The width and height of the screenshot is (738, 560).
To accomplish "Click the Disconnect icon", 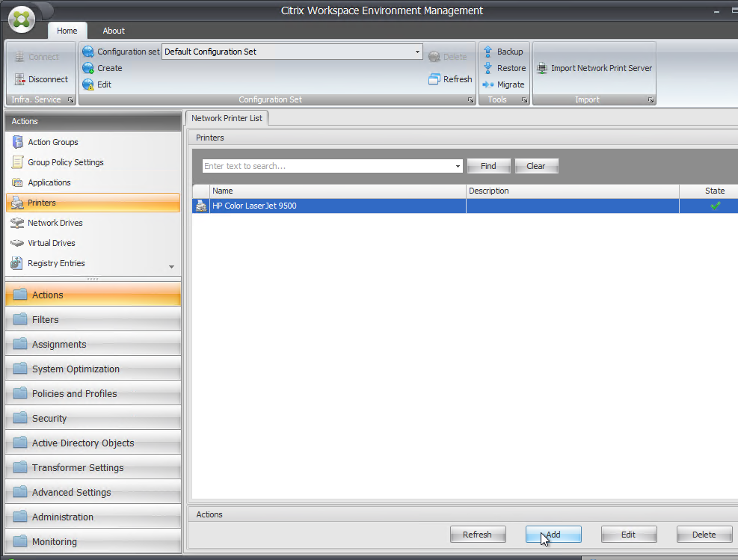I will click(x=19, y=79).
